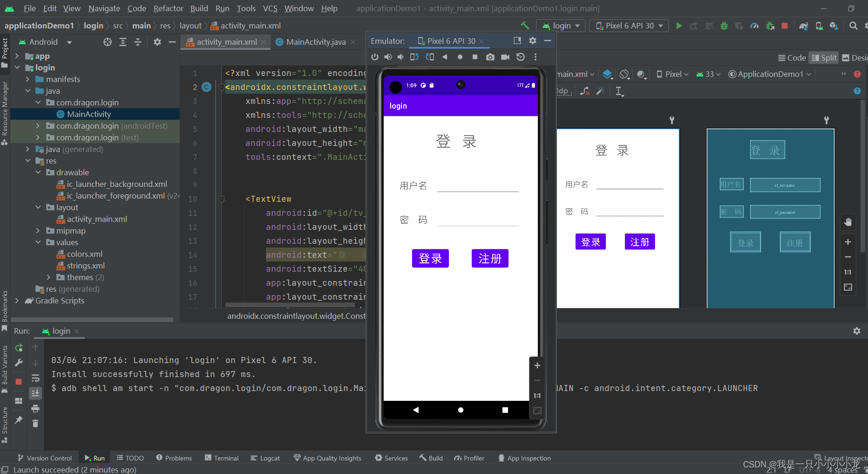Click 注册 button in emulator app

coord(490,258)
